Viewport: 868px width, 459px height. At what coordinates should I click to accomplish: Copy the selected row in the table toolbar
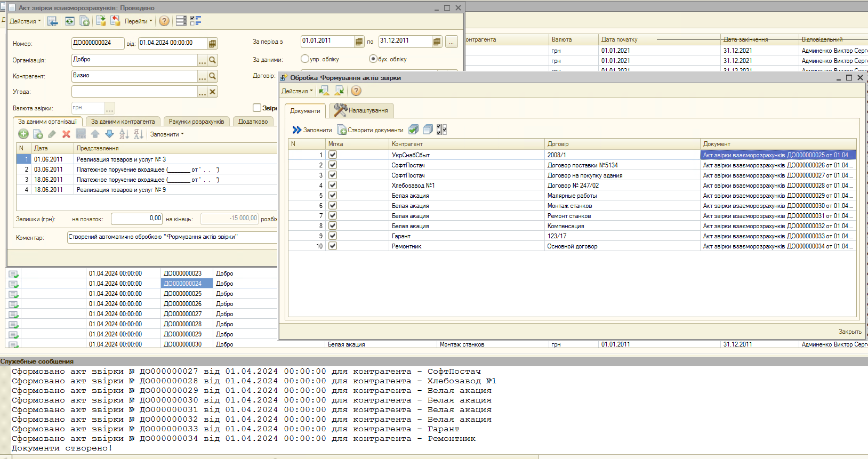(38, 134)
